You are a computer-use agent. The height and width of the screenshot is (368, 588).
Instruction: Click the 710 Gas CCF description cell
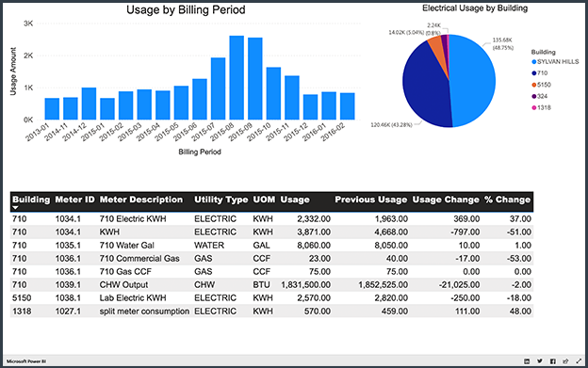tap(125, 271)
